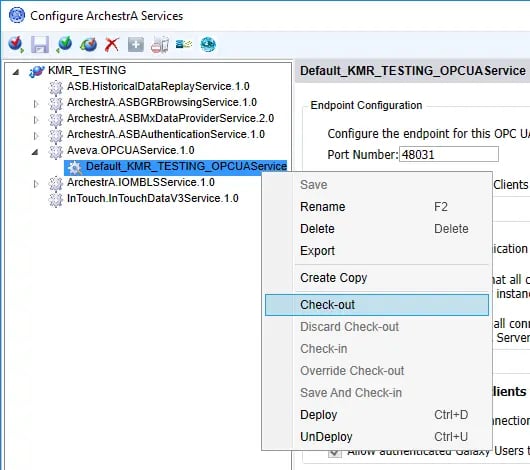The height and width of the screenshot is (470, 530).
Task: Select Save And Check-in menu entry
Action: tap(377, 393)
